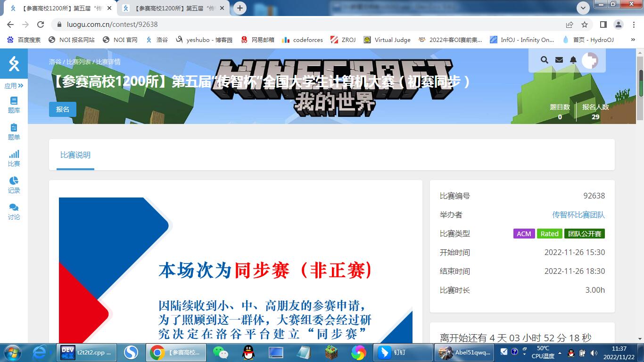Open 记录 submission records in sidebar
The image size is (644, 362).
pos(14,185)
